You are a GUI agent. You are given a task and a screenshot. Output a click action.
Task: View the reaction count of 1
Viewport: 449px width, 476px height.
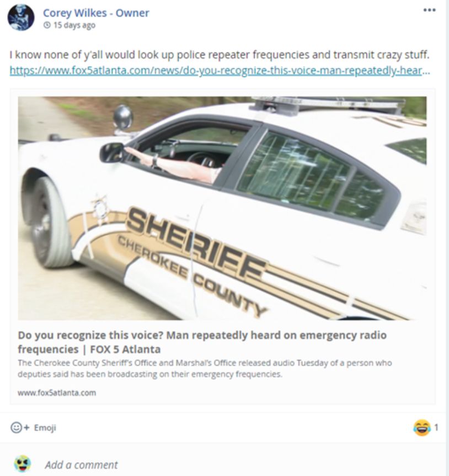click(x=436, y=428)
